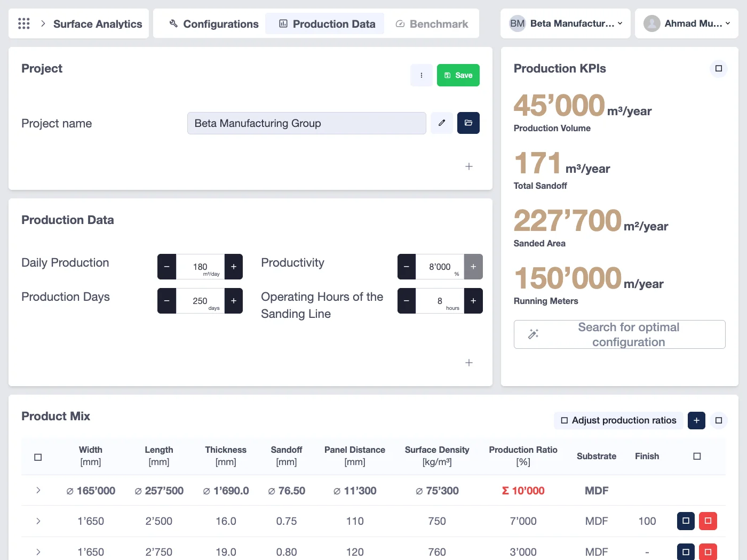Viewport: 747px width, 560px height.
Task: Click the Daily Production value field 180
Action: (x=200, y=267)
